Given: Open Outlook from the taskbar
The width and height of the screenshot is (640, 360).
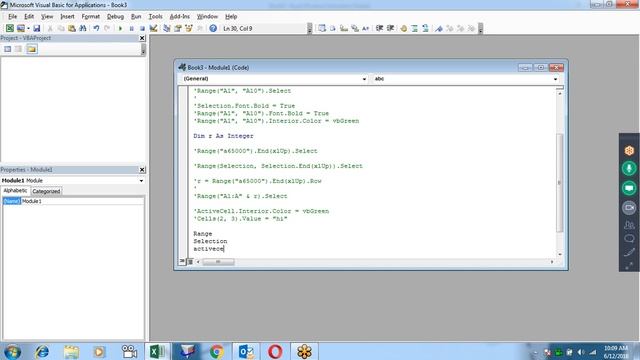Looking at the screenshot, I should click(x=246, y=351).
